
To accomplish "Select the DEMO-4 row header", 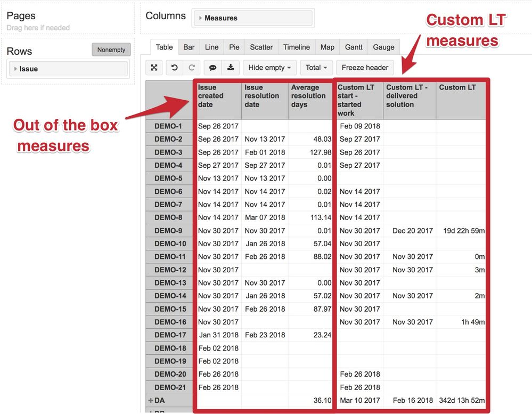I will [x=169, y=165].
